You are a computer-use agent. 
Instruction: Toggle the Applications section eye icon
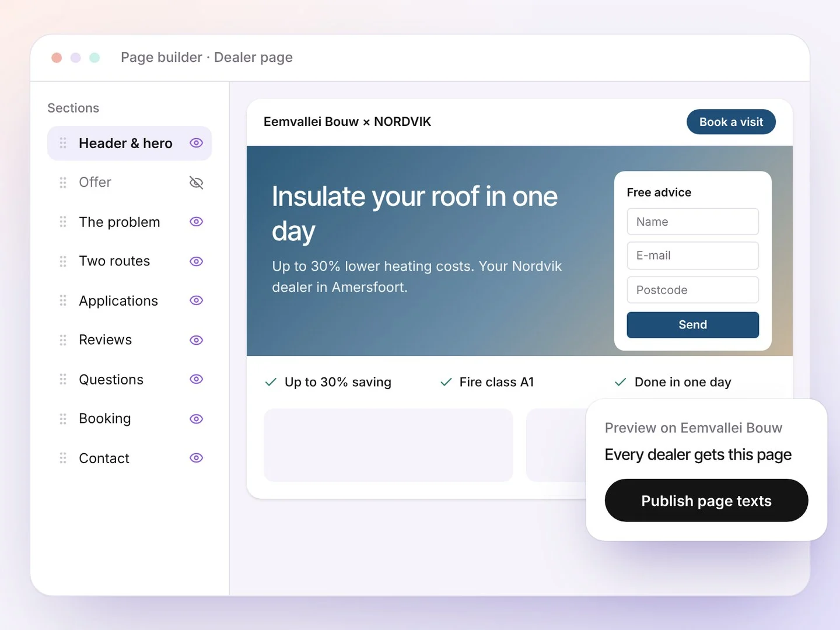(x=197, y=300)
